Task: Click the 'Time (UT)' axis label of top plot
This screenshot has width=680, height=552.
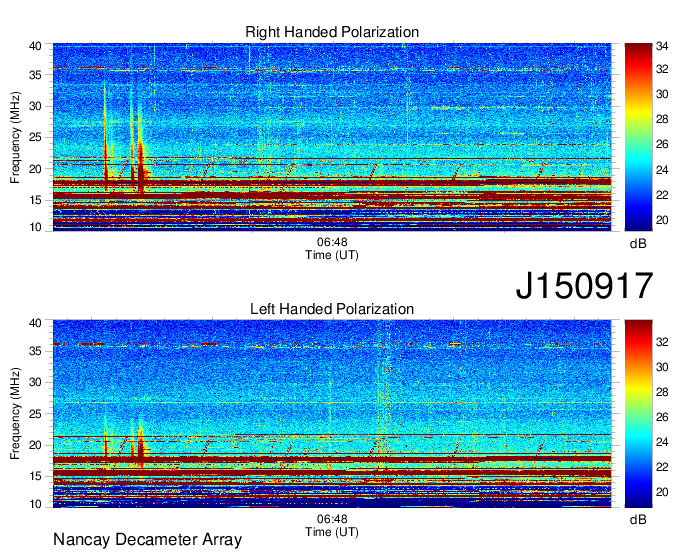Action: (x=332, y=255)
